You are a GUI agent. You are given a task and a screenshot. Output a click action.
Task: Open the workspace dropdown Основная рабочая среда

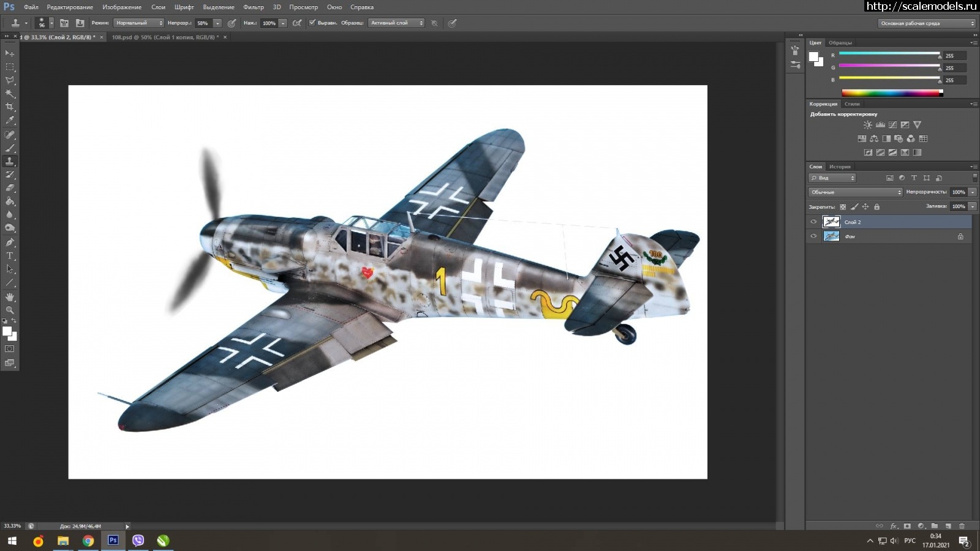pyautogui.click(x=927, y=23)
